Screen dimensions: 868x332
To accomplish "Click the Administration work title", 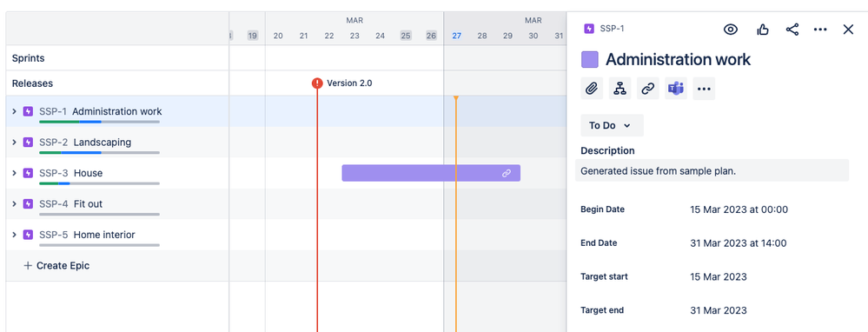I will (x=678, y=59).
